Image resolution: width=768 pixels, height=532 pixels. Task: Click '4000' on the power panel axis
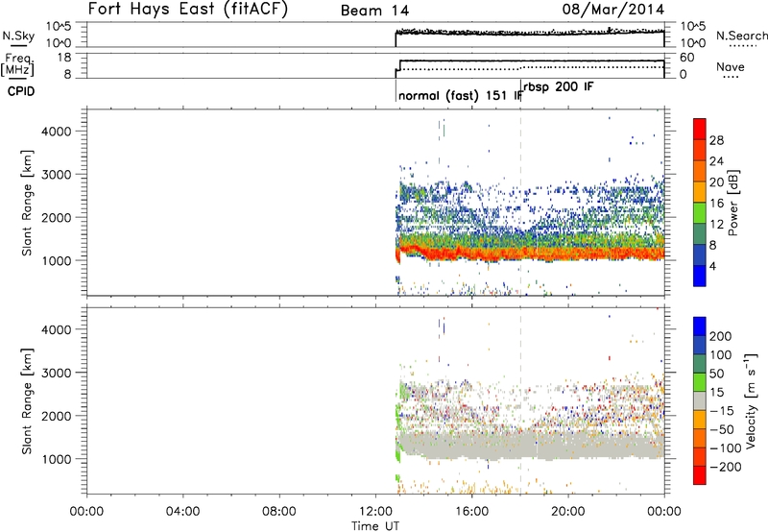pyautogui.click(x=57, y=132)
